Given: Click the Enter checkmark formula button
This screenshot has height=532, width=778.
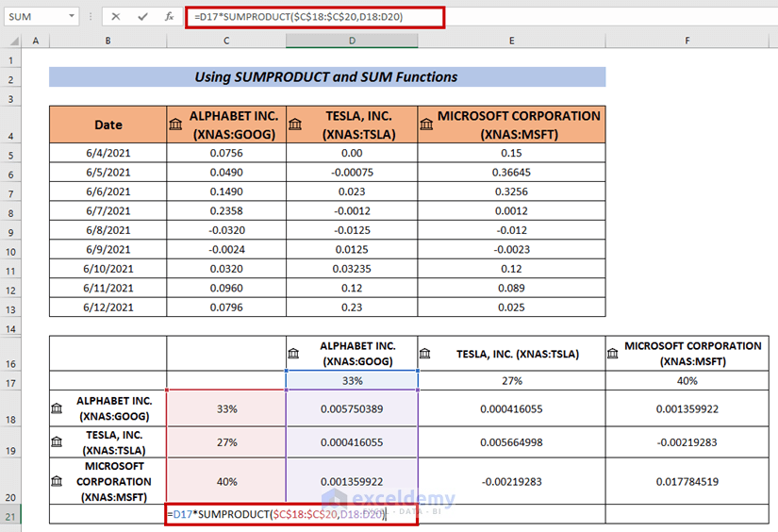Looking at the screenshot, I should click(143, 17).
